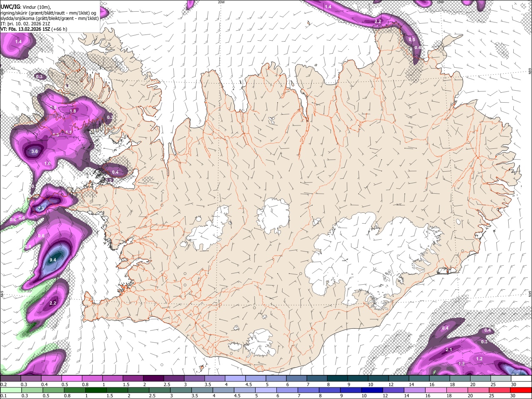Viewport: 532px width, 399px height.
Task: Pick the magenta swatch labeled 1 in upper scale
Action: pyautogui.click(x=112, y=378)
